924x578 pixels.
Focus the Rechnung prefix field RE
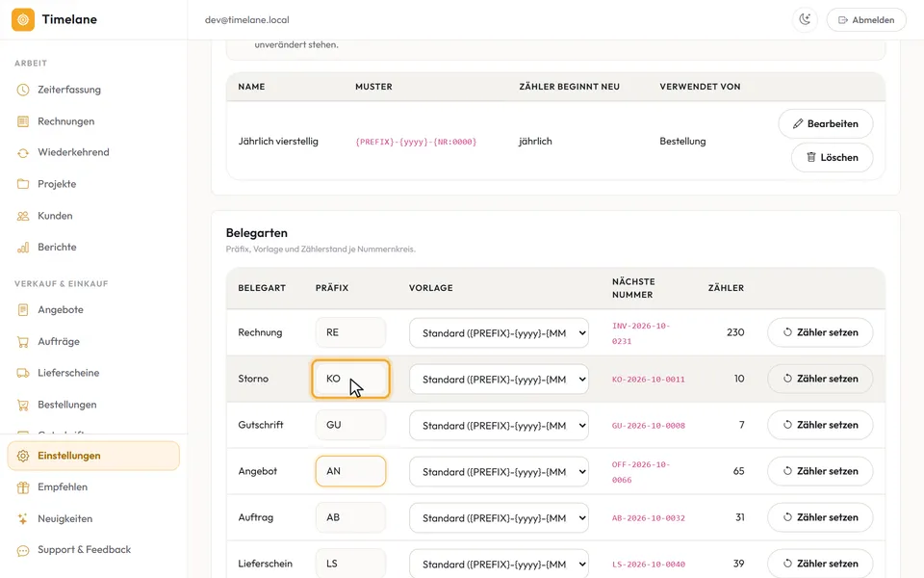coord(350,332)
